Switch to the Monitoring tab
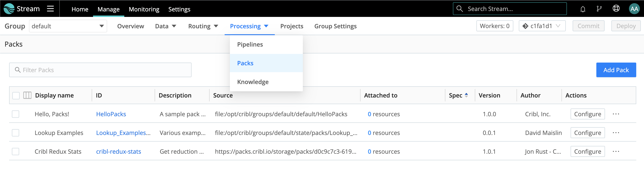This screenshot has width=644, height=174. pos(144,9)
